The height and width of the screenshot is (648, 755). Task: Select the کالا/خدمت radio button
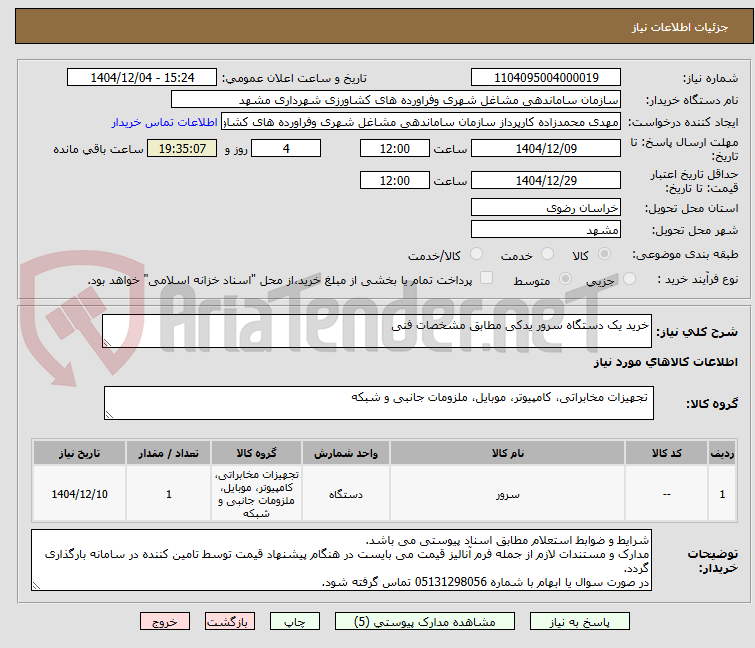[476, 254]
